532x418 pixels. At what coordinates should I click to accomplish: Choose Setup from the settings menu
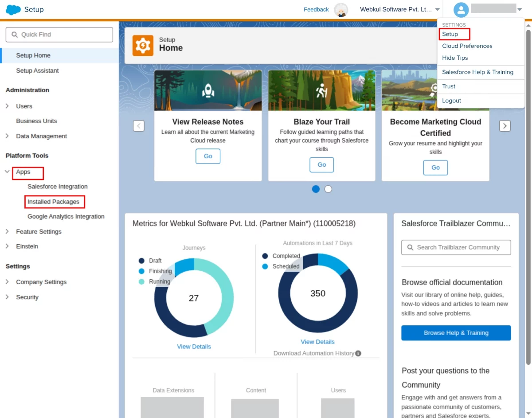pos(450,34)
